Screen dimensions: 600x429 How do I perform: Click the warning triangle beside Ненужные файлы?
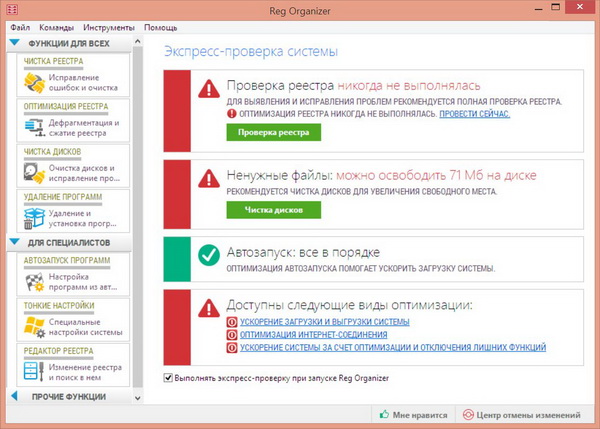pos(209,178)
